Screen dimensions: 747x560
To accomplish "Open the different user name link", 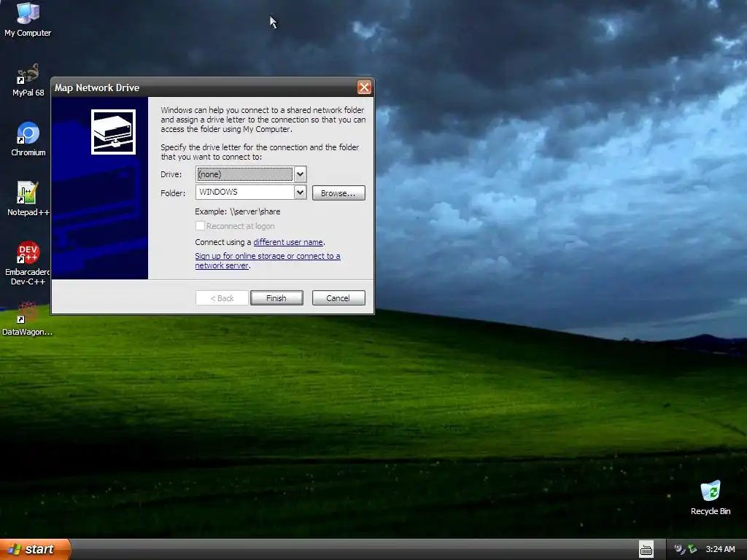I will tap(288, 242).
